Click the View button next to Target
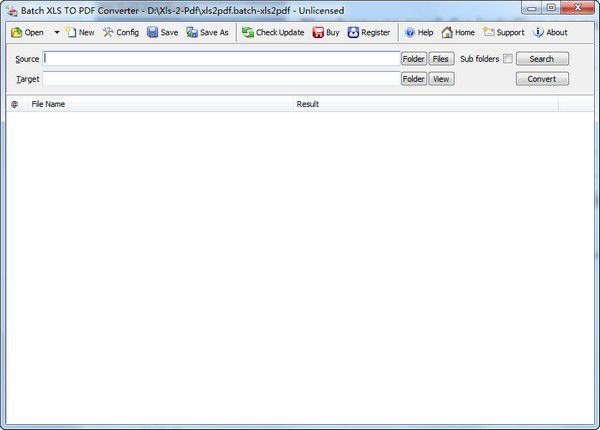The width and height of the screenshot is (600, 430). tap(441, 79)
